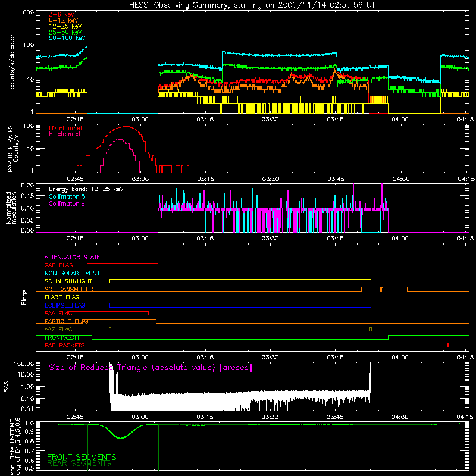
Task: Click the 'FRONT SEGMENTS' legend label
Action: click(82, 457)
